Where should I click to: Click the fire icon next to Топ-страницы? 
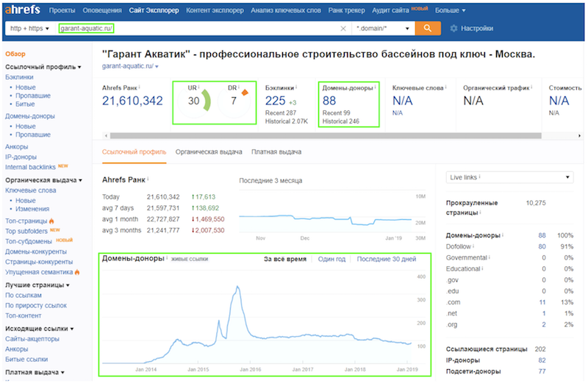coord(51,221)
